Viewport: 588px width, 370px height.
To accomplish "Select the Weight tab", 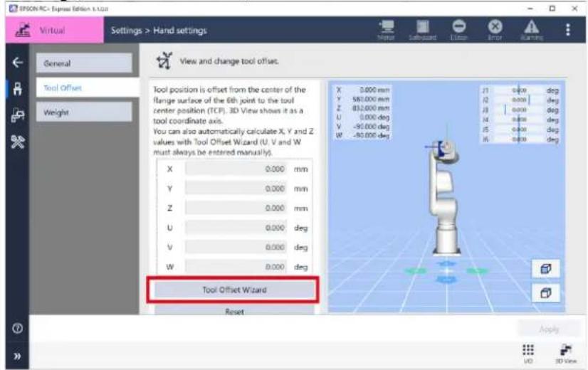I will tap(84, 112).
